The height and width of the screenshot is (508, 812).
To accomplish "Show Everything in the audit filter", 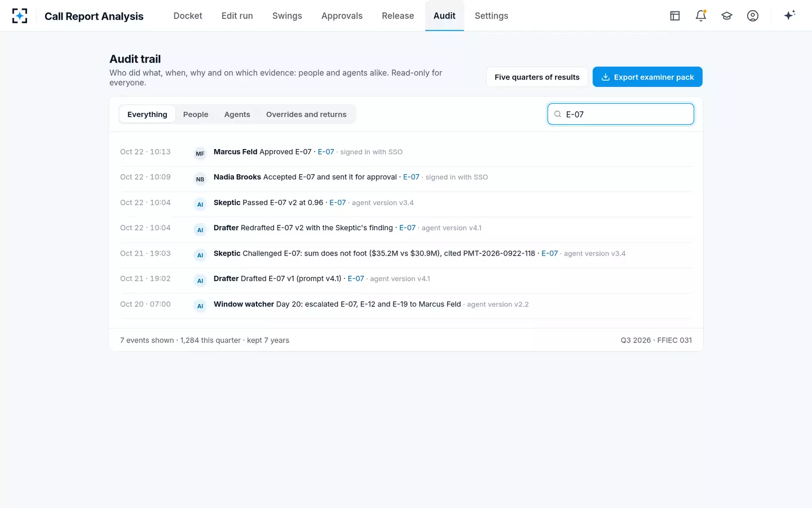I will tap(147, 114).
